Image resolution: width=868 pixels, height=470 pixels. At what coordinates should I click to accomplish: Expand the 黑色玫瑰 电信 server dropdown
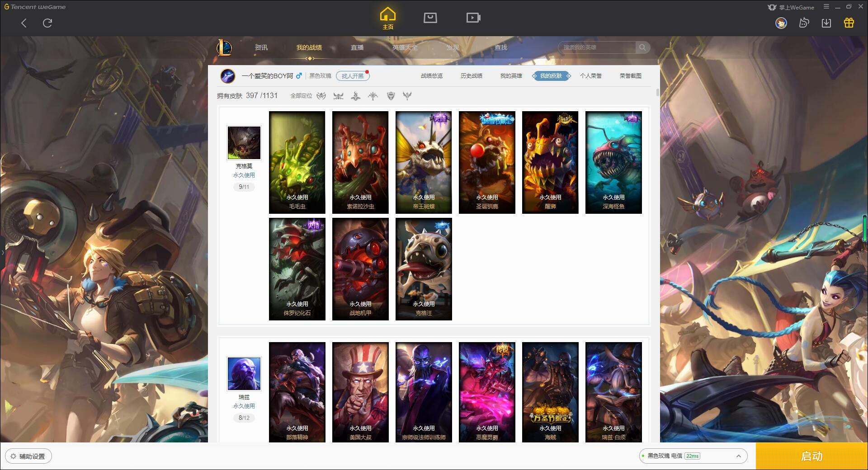pos(693,456)
